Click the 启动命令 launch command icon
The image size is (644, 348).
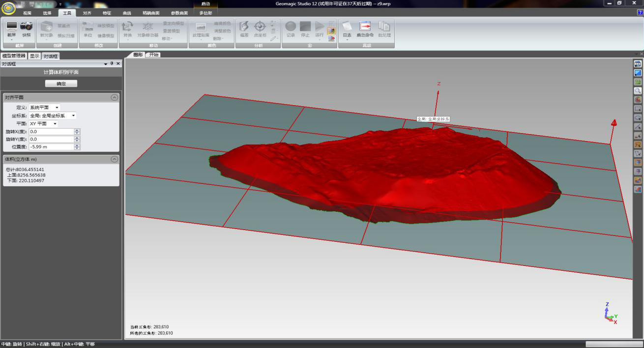tap(365, 27)
